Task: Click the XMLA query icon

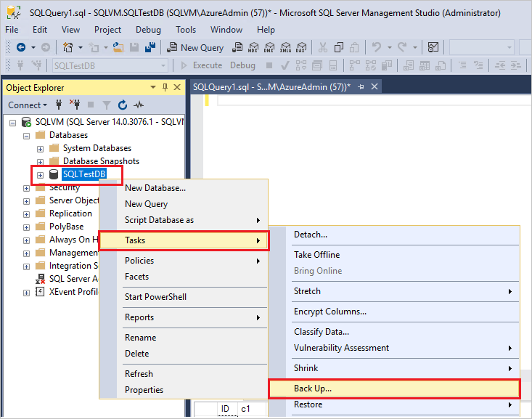Action: coord(285,47)
